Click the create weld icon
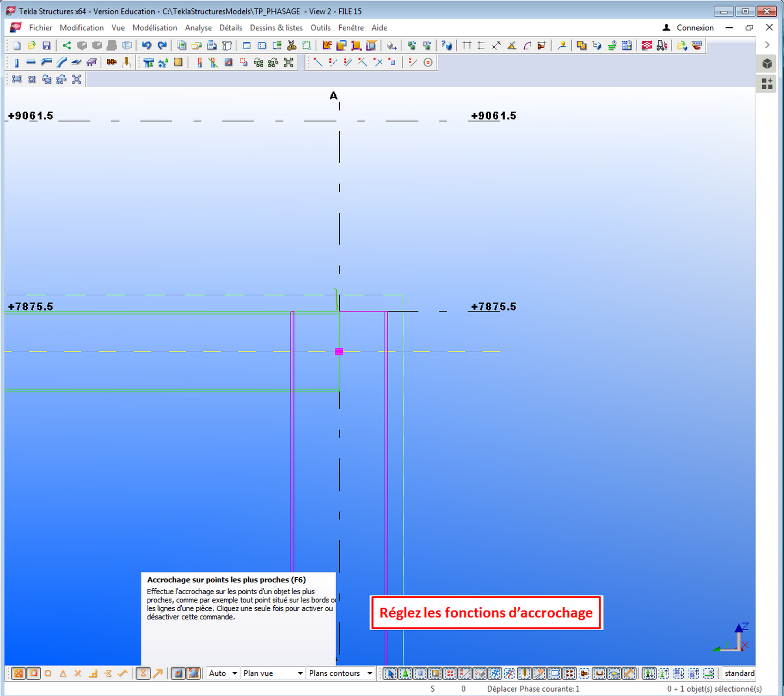 click(x=126, y=63)
